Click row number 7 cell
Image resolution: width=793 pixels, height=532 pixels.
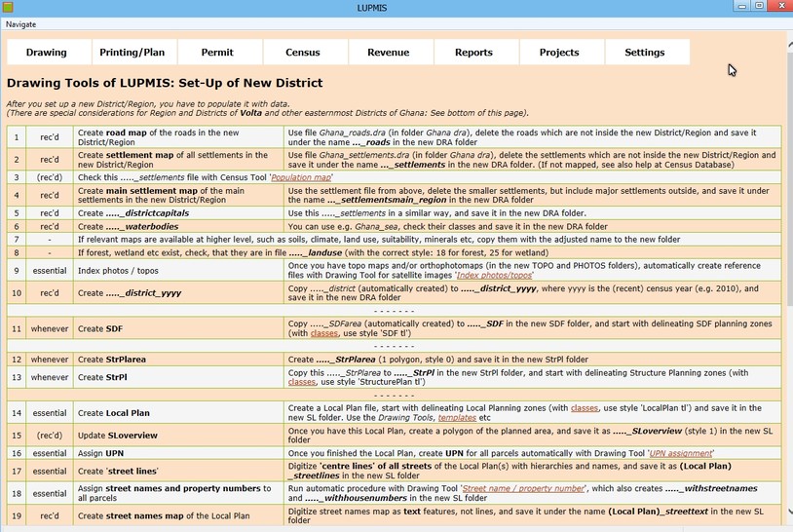17,240
